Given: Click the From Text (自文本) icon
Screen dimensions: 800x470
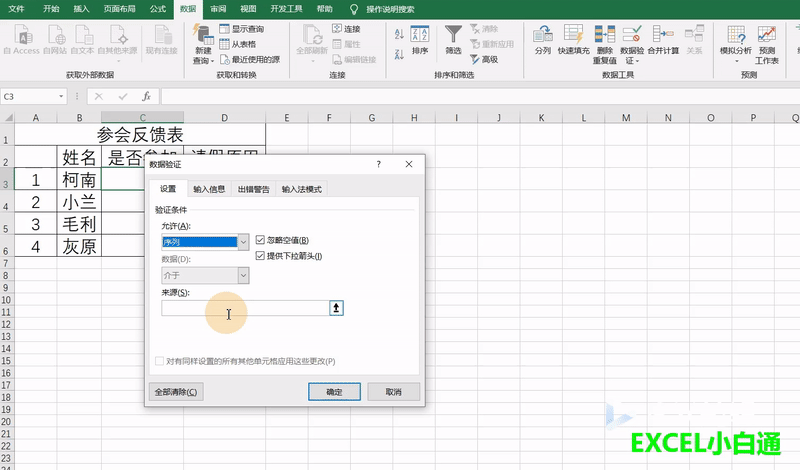Looking at the screenshot, I should click(x=82, y=40).
